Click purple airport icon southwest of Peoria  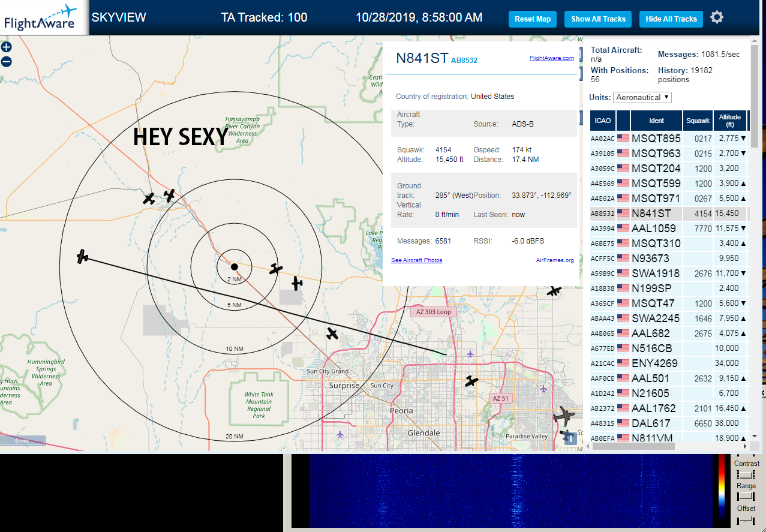[x=341, y=434]
